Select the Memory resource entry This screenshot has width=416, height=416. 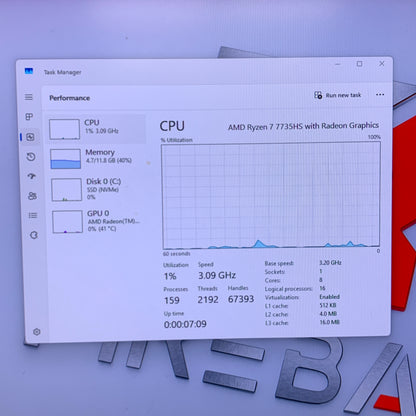[97, 159]
